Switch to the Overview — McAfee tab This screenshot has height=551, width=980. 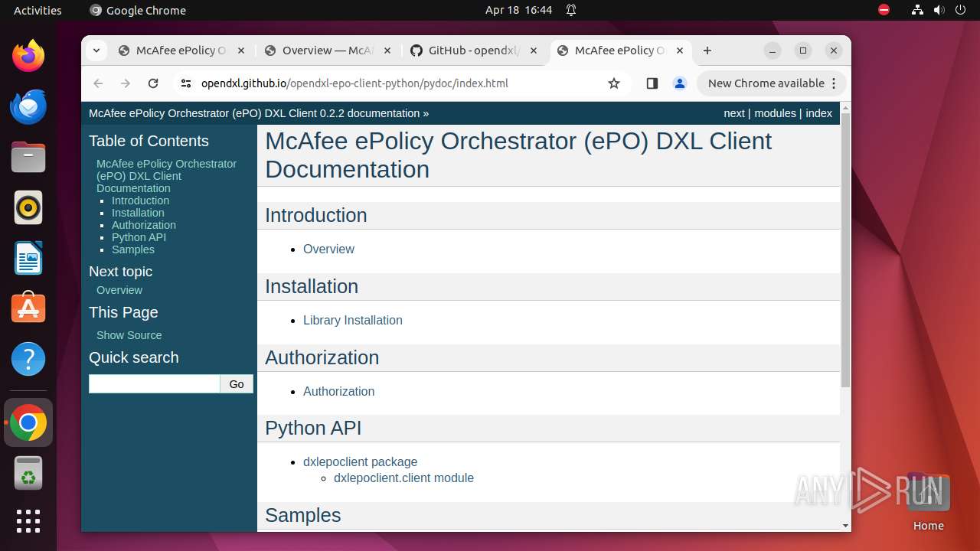point(328,51)
